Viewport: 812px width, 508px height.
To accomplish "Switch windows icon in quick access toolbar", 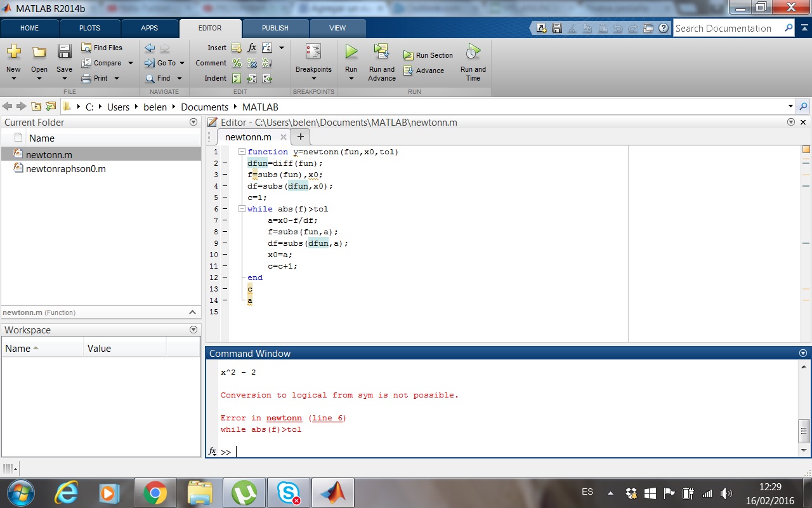I will point(648,28).
